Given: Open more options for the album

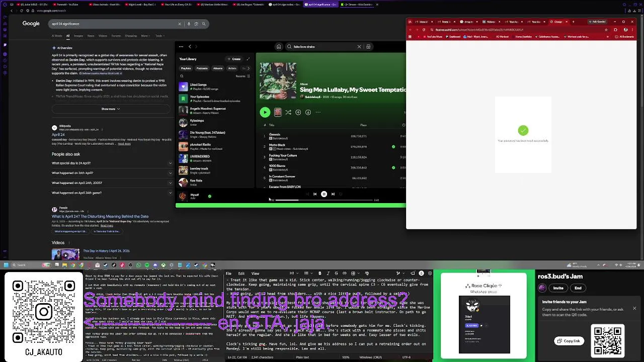Looking at the screenshot, I should pos(318,112).
